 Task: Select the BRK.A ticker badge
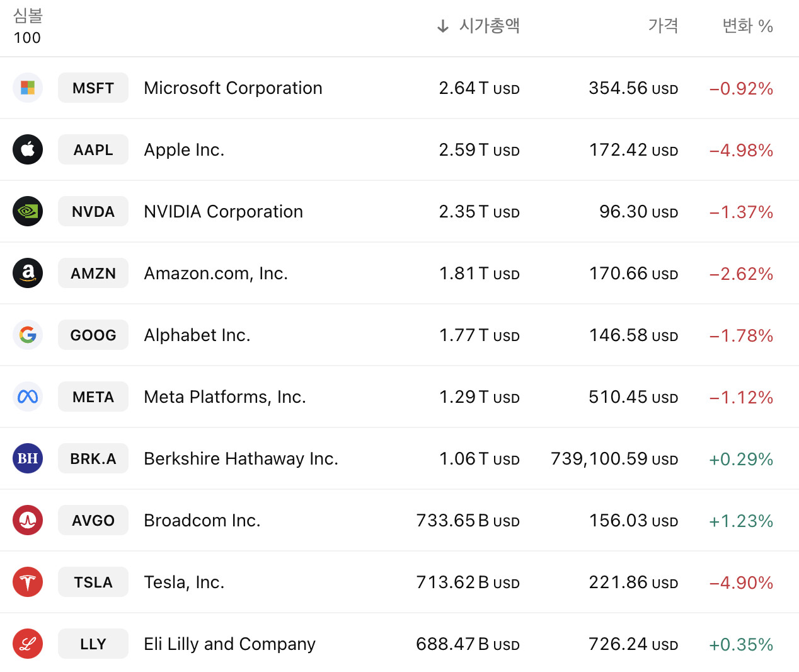(93, 458)
